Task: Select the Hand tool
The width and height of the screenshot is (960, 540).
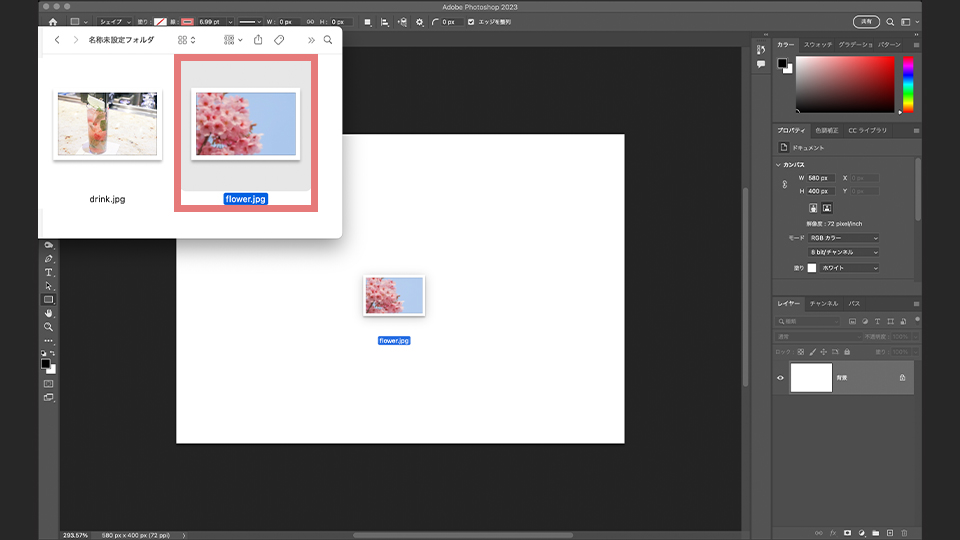Action: [48, 313]
